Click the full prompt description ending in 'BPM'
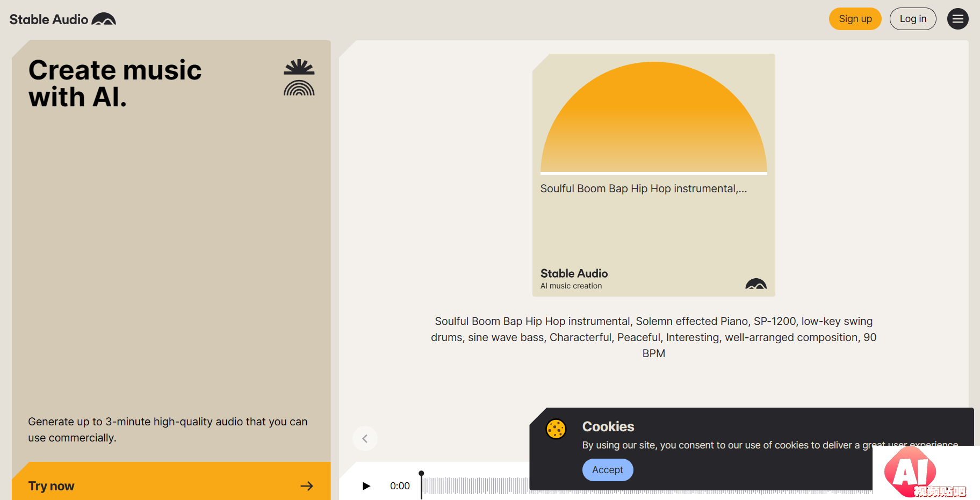The width and height of the screenshot is (980, 500). point(654,337)
